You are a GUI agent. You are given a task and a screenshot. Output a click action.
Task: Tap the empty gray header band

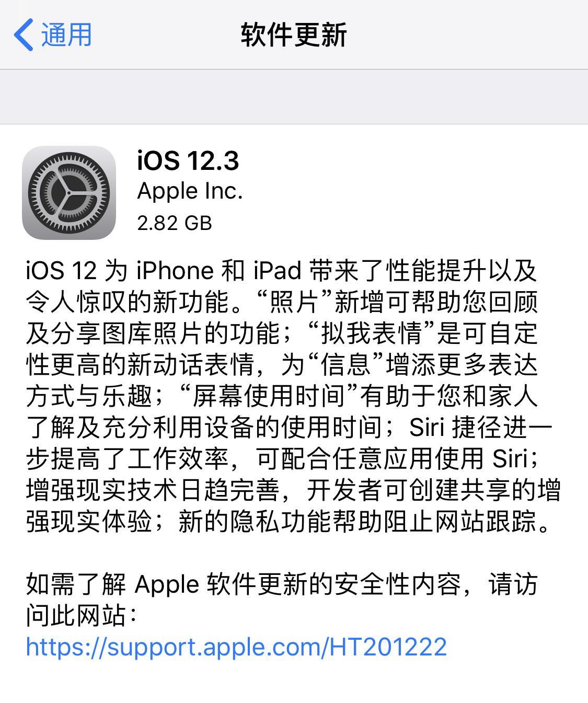click(x=294, y=97)
